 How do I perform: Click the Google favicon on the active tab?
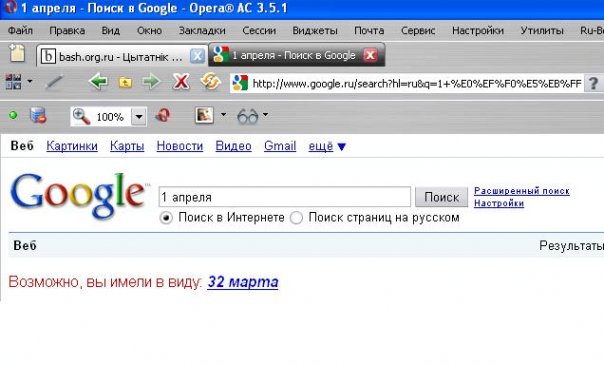[x=221, y=54]
